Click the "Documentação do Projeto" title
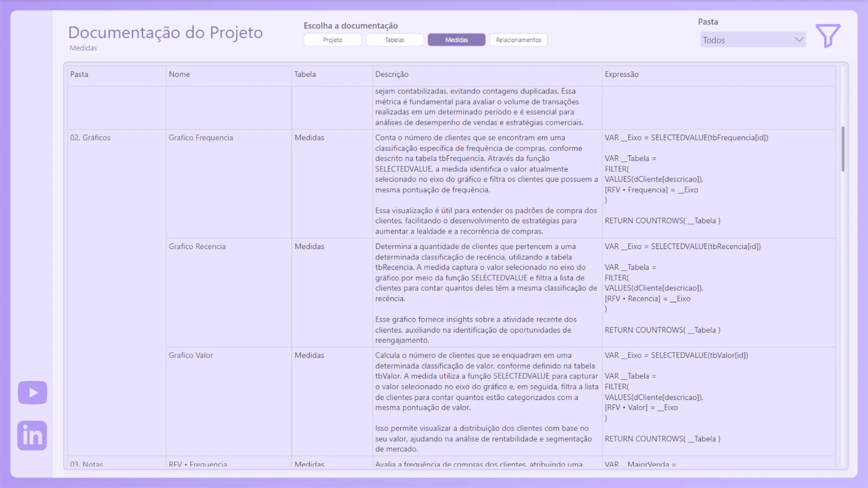 click(165, 33)
